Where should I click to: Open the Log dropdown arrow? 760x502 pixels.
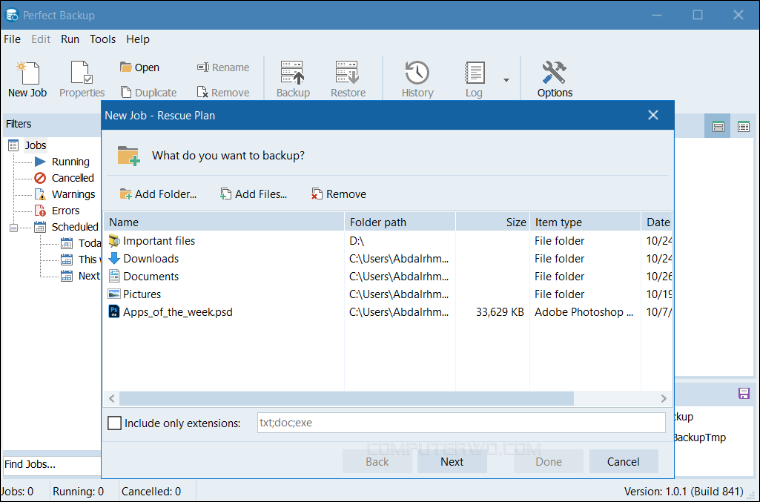point(506,80)
